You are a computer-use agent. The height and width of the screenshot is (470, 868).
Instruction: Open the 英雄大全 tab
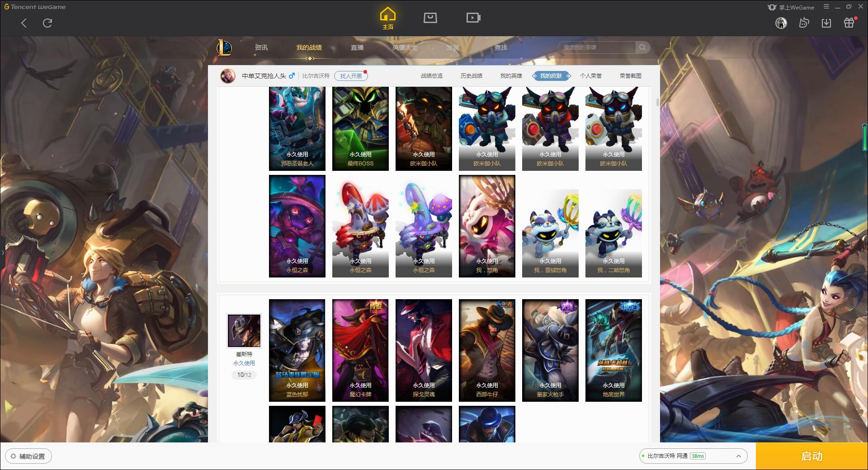(405, 47)
